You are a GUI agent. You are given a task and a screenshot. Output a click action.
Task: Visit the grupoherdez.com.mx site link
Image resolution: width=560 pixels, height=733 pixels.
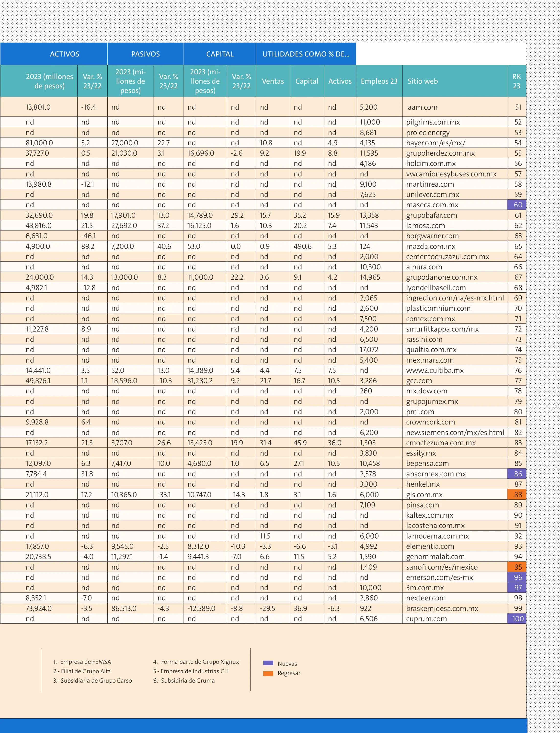[440, 153]
